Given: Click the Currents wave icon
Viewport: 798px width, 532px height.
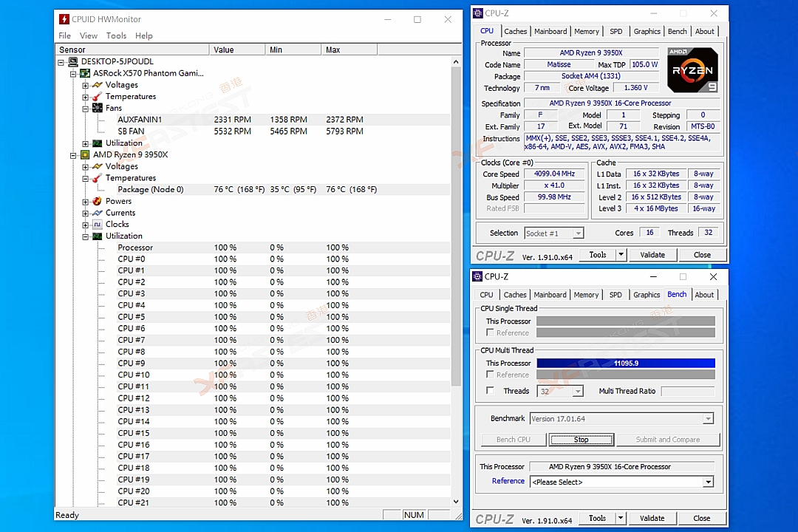Looking at the screenshot, I should (98, 213).
